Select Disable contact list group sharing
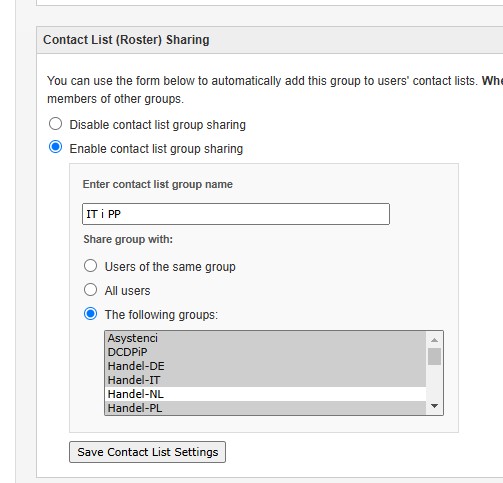 [55, 124]
